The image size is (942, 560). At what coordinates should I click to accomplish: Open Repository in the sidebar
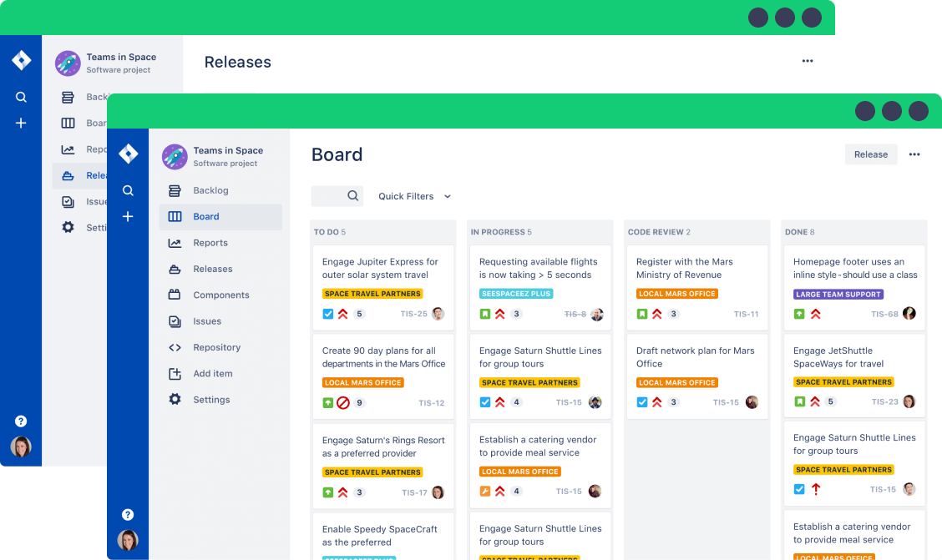click(220, 347)
